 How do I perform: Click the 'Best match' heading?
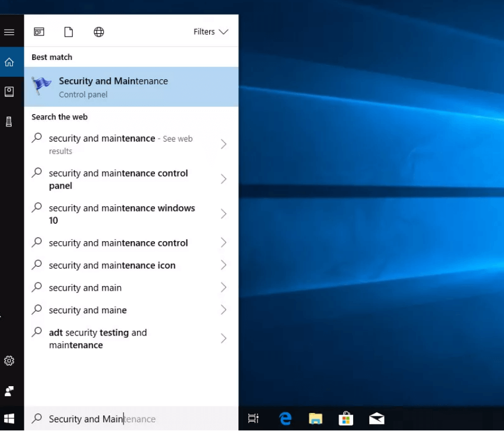click(x=52, y=57)
